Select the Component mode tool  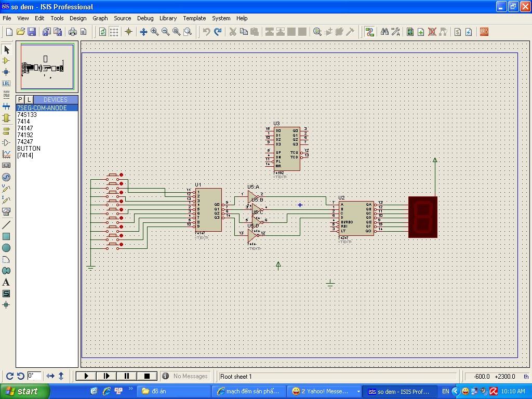(6, 61)
